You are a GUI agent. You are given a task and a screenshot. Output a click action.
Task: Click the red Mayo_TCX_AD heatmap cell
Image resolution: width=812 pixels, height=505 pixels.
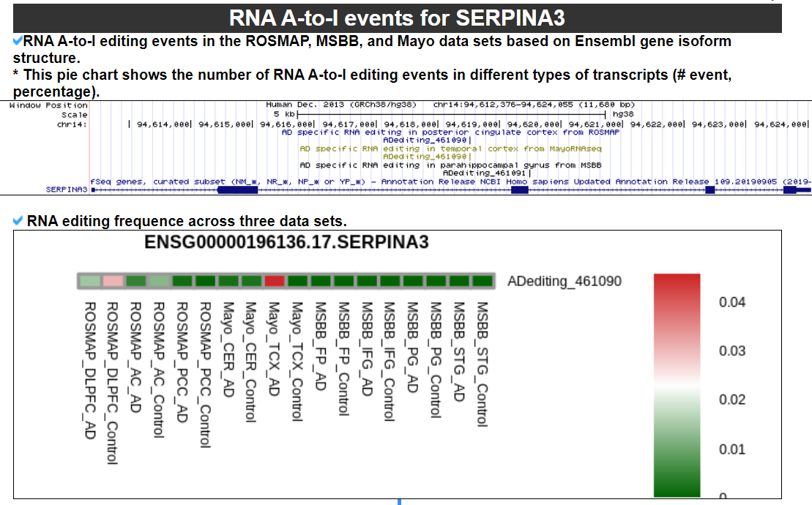[275, 281]
